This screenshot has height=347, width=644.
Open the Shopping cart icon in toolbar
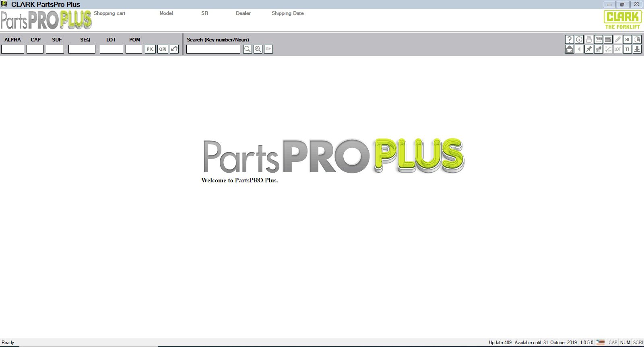(599, 39)
